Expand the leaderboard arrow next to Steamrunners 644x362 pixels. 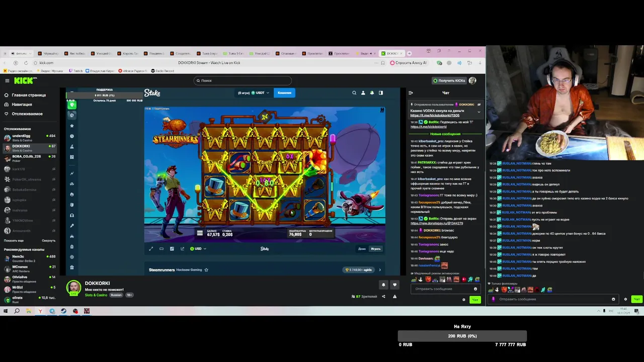(380, 270)
